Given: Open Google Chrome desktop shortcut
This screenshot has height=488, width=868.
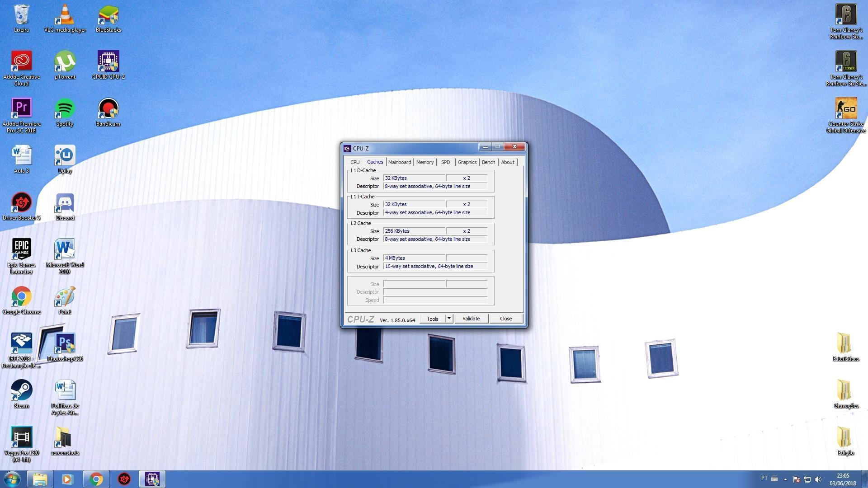Looking at the screenshot, I should click(x=21, y=300).
